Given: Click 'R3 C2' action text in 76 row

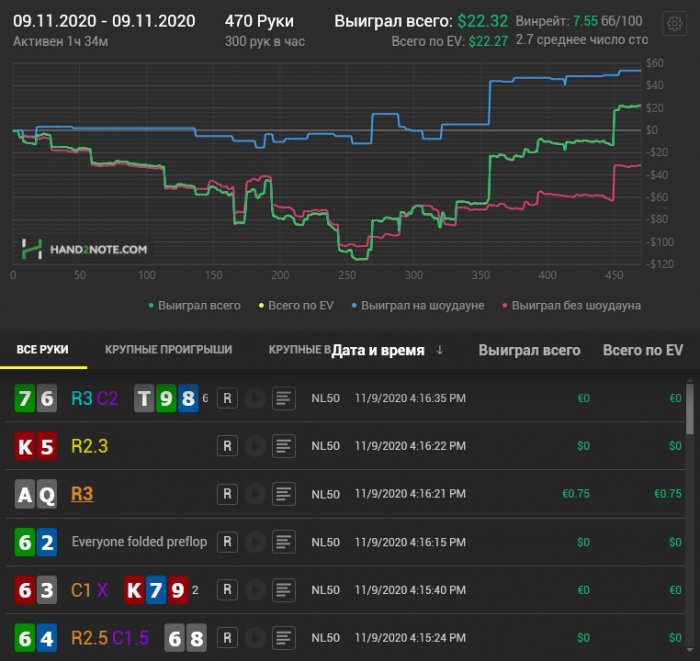Looking at the screenshot, I should pos(95,398).
